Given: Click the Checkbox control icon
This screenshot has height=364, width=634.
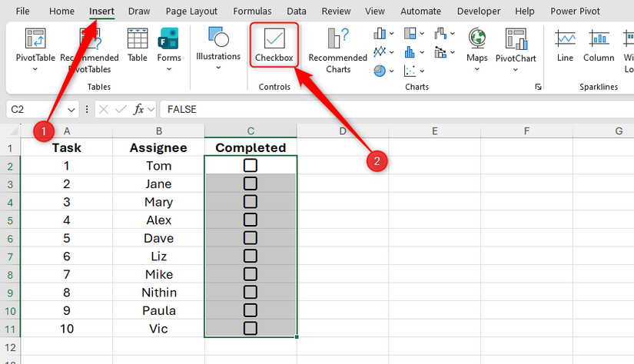Looking at the screenshot, I should click(x=274, y=38).
